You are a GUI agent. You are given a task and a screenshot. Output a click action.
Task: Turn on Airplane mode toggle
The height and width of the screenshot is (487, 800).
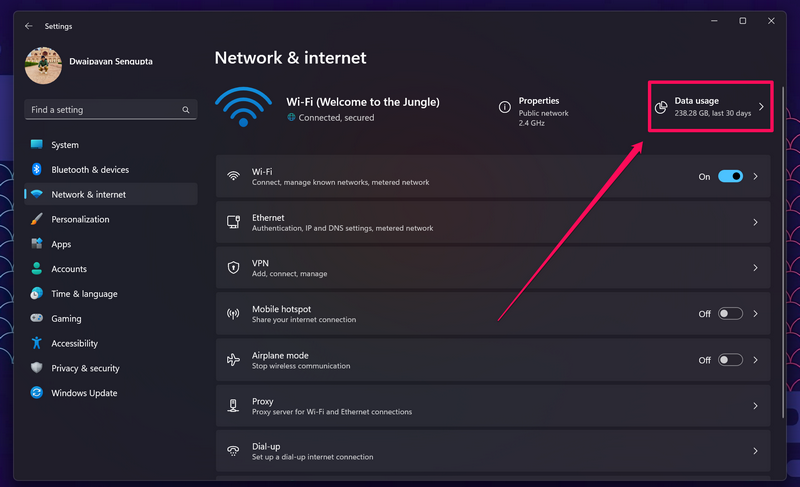[x=730, y=360]
